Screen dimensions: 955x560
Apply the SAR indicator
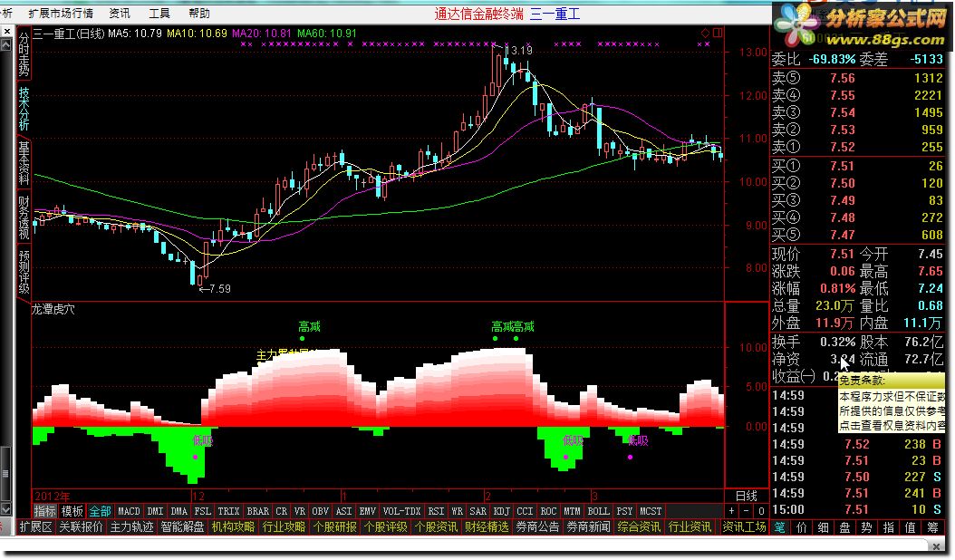pyautogui.click(x=478, y=511)
